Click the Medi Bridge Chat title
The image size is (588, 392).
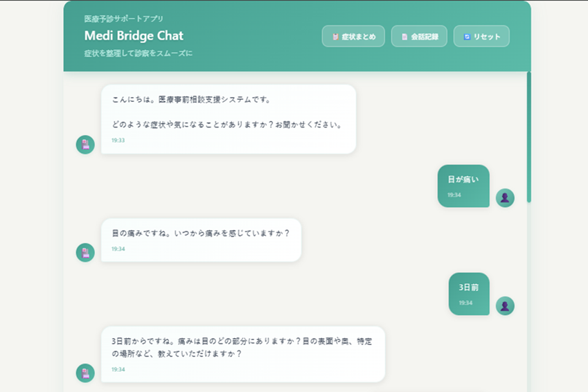click(x=134, y=35)
